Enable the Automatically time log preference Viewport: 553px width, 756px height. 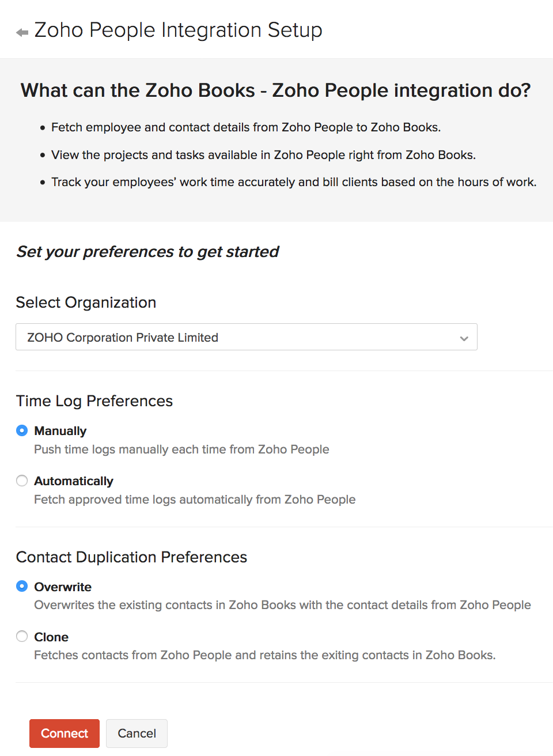pos(22,481)
